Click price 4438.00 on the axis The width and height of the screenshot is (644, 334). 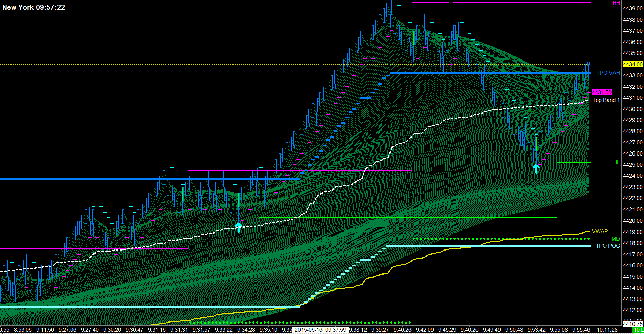(x=632, y=20)
